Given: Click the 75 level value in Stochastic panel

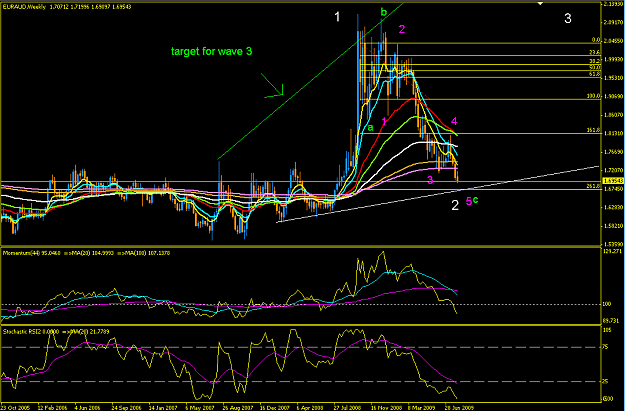Looking at the screenshot, I should [x=605, y=347].
